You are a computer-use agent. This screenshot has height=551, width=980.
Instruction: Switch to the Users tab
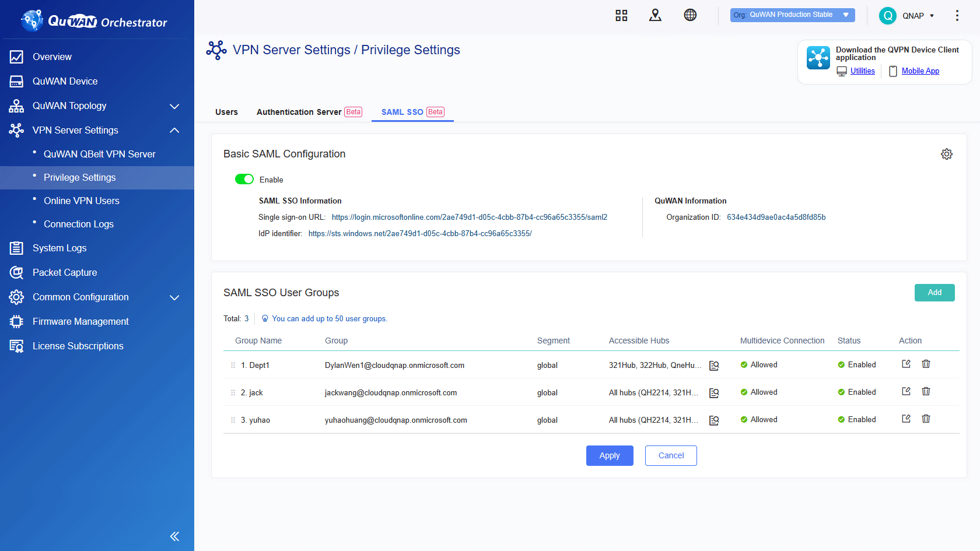(226, 112)
